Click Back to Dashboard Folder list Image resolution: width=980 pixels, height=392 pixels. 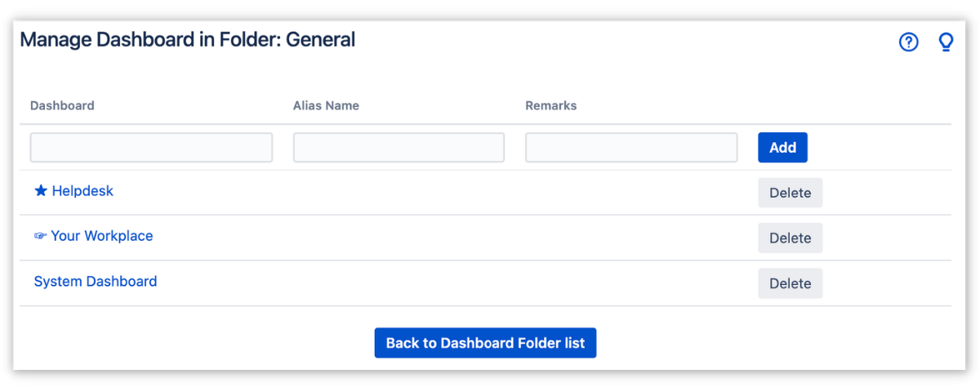coord(485,343)
